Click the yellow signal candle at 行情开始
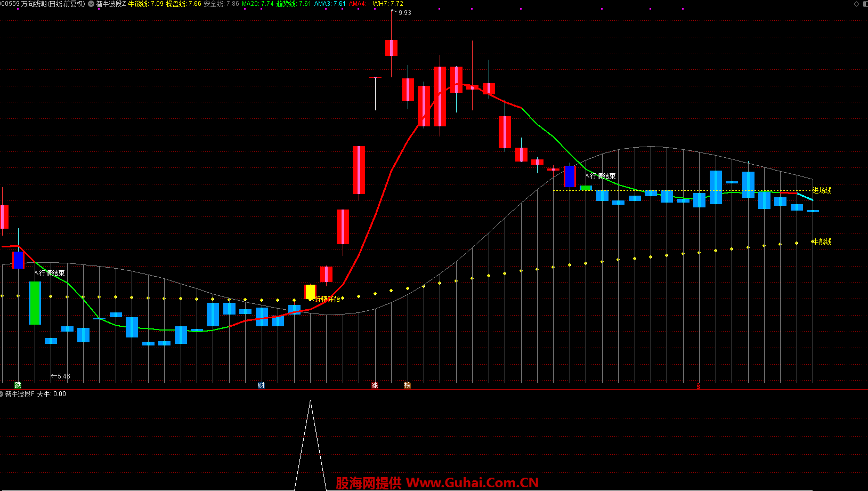The image size is (868, 491). pyautogui.click(x=310, y=292)
